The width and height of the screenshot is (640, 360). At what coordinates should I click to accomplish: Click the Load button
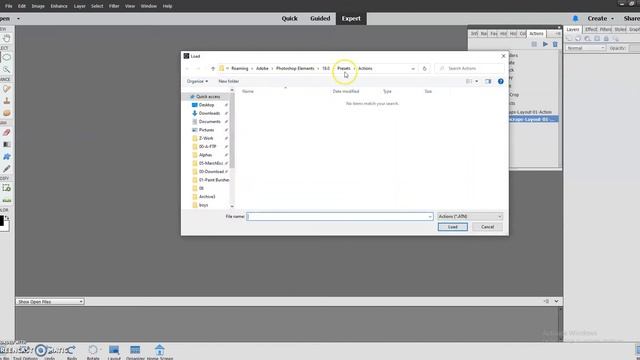click(453, 227)
